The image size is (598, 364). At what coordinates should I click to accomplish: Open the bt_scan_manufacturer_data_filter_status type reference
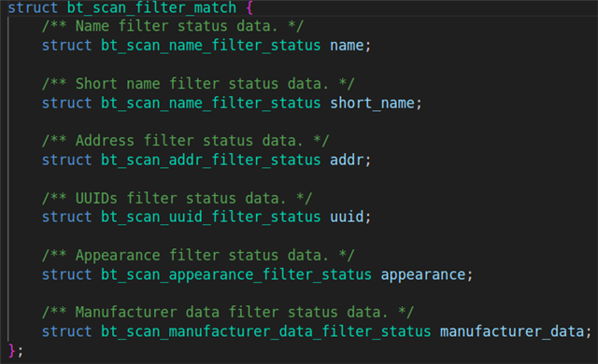[x=265, y=331]
